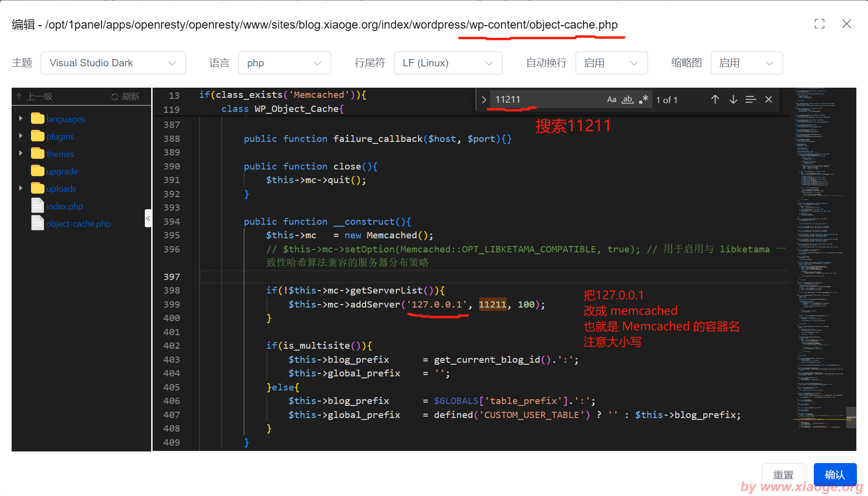The height and width of the screenshot is (496, 868).
Task: Toggle regular expression search option
Action: 643,99
